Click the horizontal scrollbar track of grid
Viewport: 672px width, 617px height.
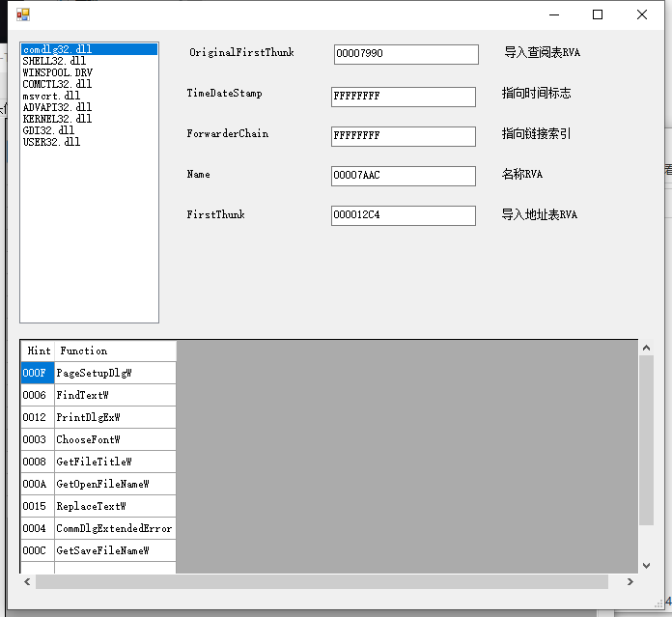(x=322, y=582)
